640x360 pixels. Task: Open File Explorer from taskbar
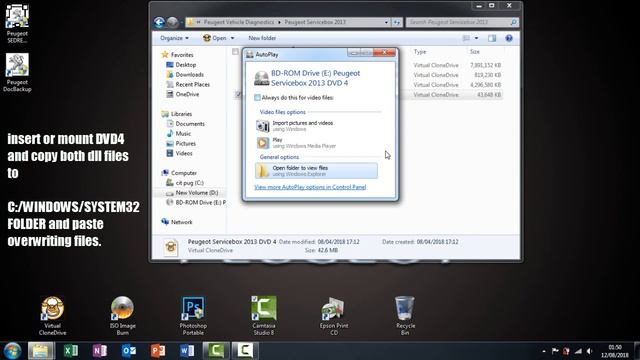[x=41, y=351]
